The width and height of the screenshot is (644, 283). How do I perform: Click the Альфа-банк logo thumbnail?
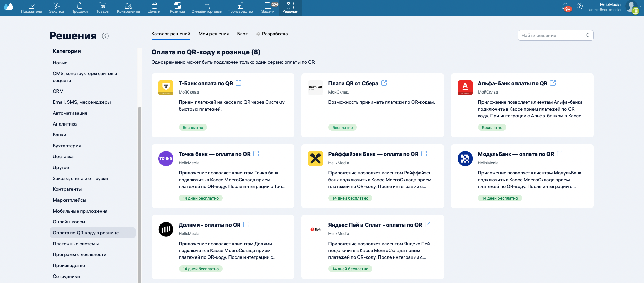click(x=465, y=88)
